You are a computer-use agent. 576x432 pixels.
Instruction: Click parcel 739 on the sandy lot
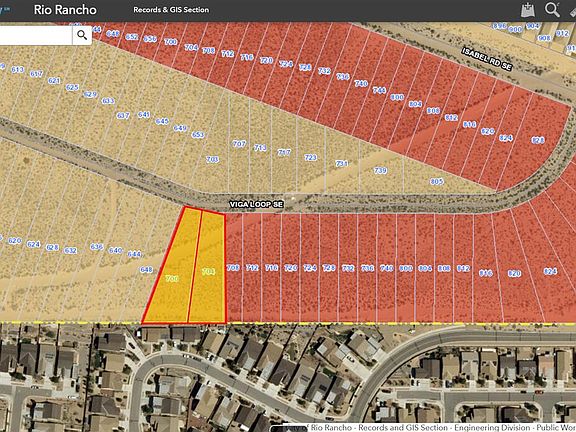380,170
